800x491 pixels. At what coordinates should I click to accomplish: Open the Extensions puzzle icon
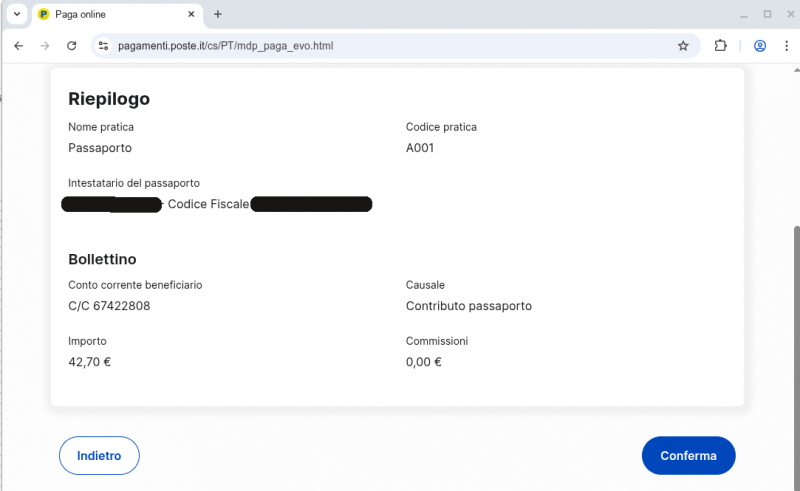[x=720, y=46]
